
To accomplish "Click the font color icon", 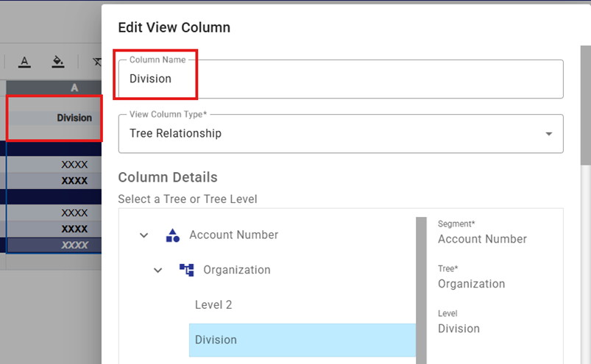I will pyautogui.click(x=24, y=62).
